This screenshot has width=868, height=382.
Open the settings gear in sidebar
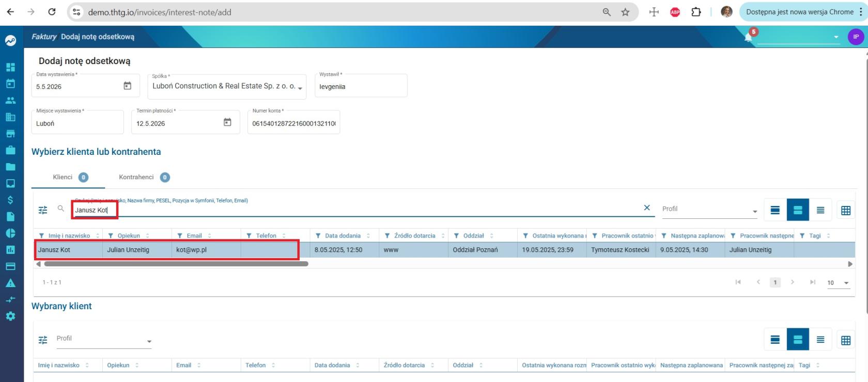pyautogui.click(x=10, y=316)
